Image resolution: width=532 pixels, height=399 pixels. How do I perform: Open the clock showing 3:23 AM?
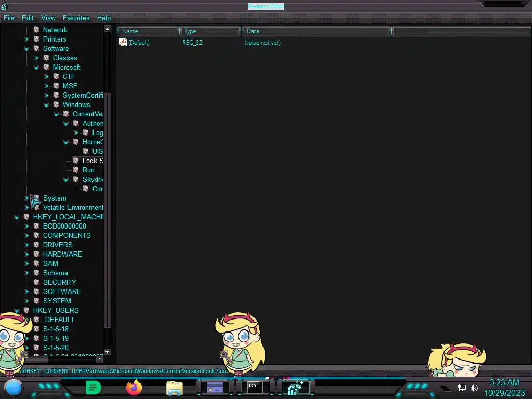(504, 383)
